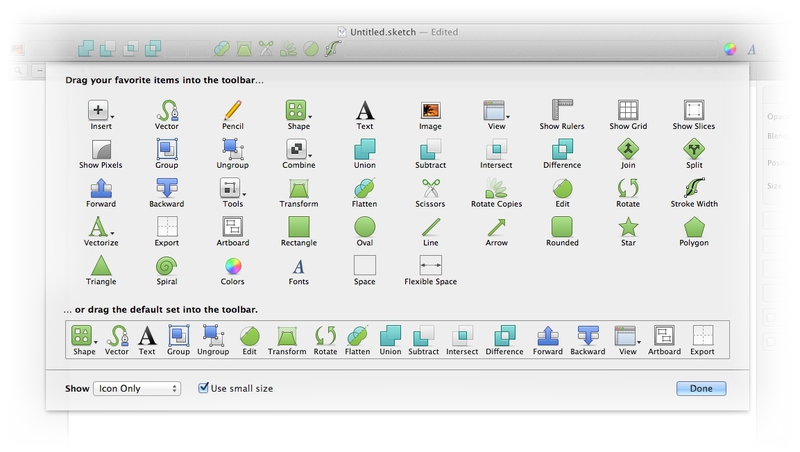Click the Show Grid icon

(x=628, y=110)
